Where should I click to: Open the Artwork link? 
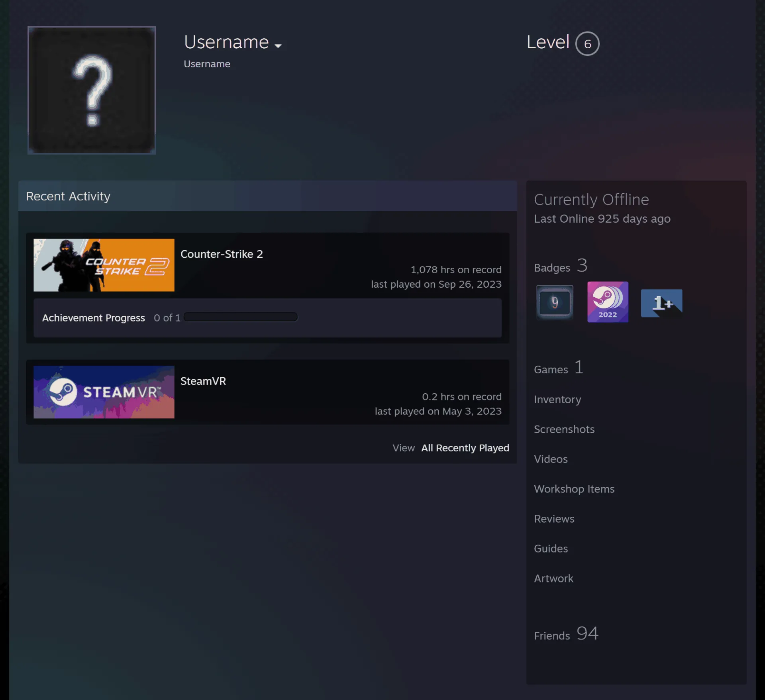click(x=553, y=578)
